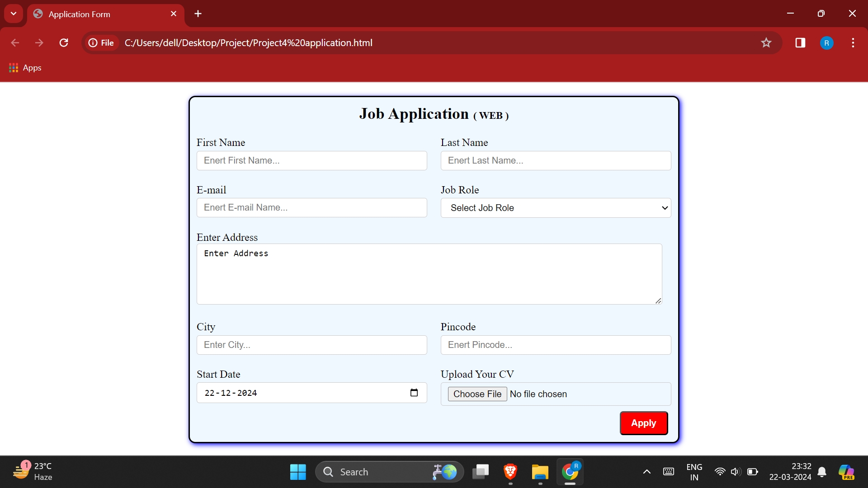Bookmark this page with star icon
Screen dimensions: 868x488
pyautogui.click(x=766, y=43)
